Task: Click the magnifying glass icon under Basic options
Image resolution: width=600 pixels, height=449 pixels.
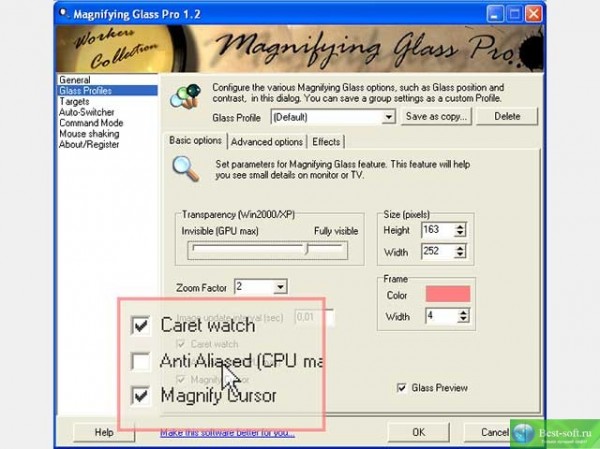Action: [186, 169]
